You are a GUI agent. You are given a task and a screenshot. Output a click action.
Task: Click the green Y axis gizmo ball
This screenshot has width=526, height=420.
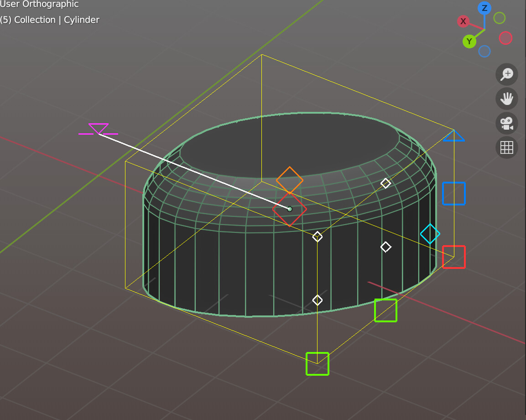(469, 41)
